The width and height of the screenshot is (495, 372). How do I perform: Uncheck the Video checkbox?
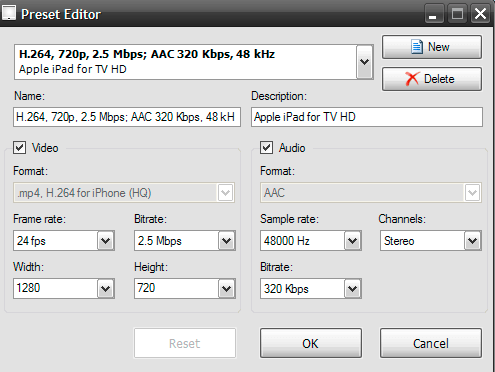pyautogui.click(x=20, y=148)
